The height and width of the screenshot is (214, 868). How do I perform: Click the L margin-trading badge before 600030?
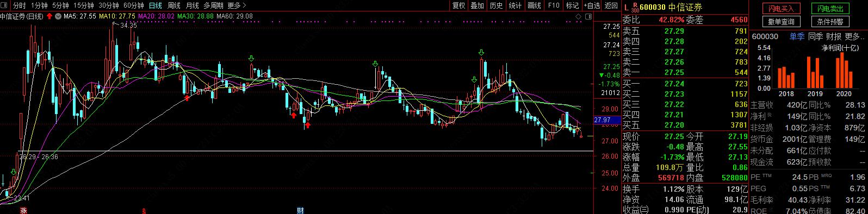tap(626, 7)
